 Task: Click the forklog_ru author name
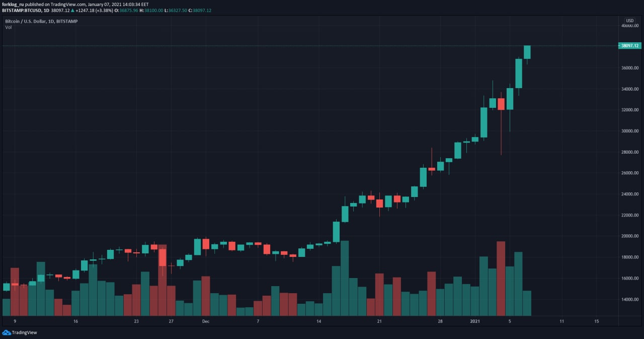coord(13,4)
